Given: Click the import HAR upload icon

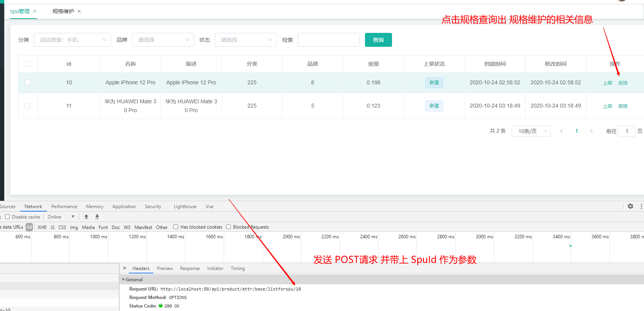Looking at the screenshot, I should (x=86, y=217).
